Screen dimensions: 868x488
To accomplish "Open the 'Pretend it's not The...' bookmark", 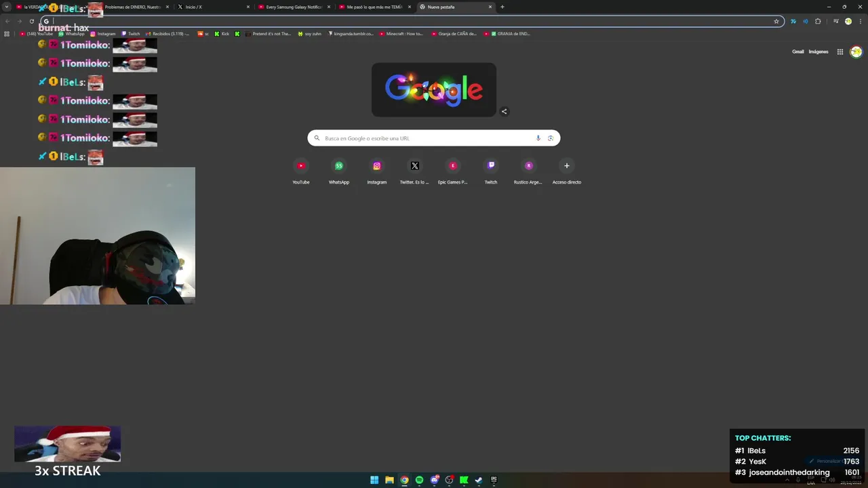I will [x=268, y=33].
